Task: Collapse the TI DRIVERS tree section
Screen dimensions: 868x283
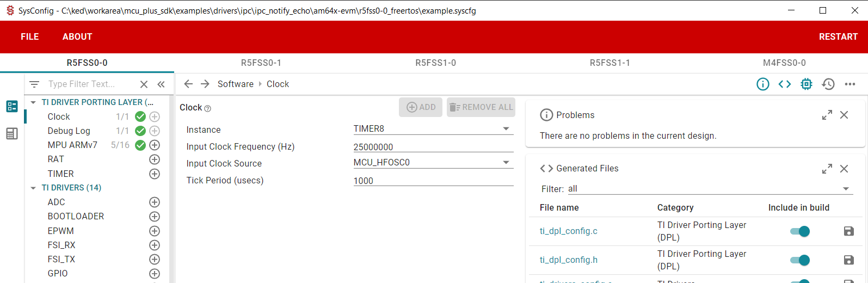Action: pyautogui.click(x=34, y=188)
